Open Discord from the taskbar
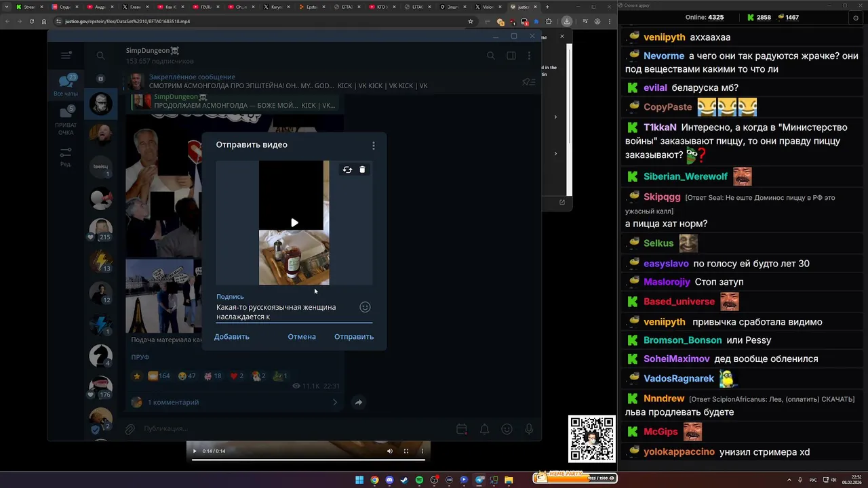The image size is (868, 488). [x=389, y=480]
